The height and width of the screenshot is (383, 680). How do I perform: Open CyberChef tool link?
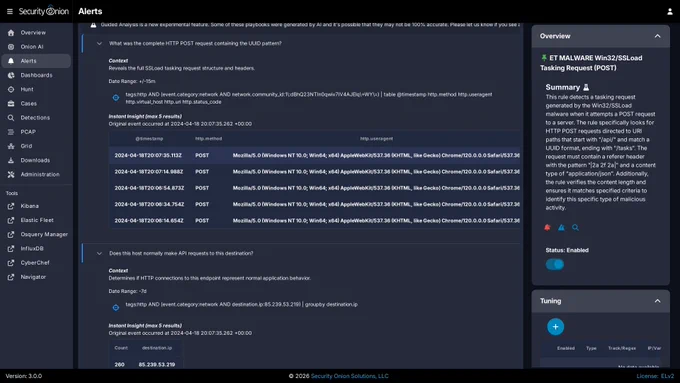click(x=36, y=263)
